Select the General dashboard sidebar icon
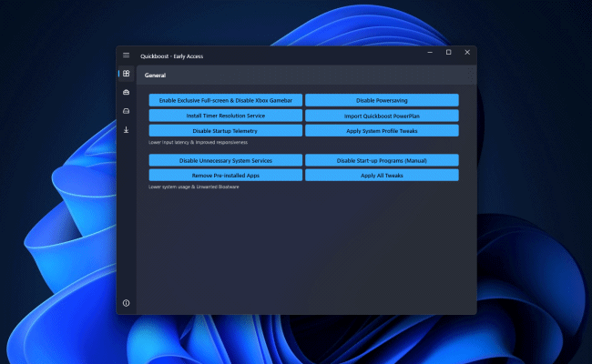Image resolution: width=592 pixels, height=364 pixels. point(126,74)
